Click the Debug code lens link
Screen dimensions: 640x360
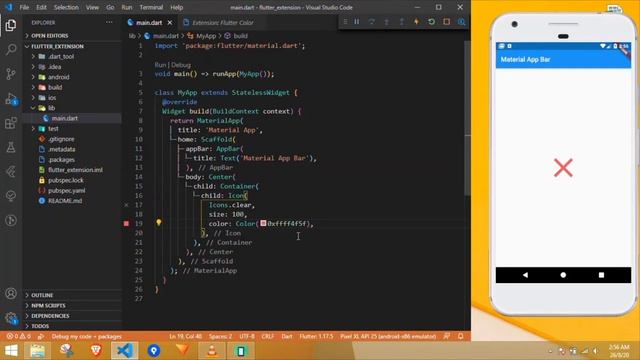click(181, 65)
